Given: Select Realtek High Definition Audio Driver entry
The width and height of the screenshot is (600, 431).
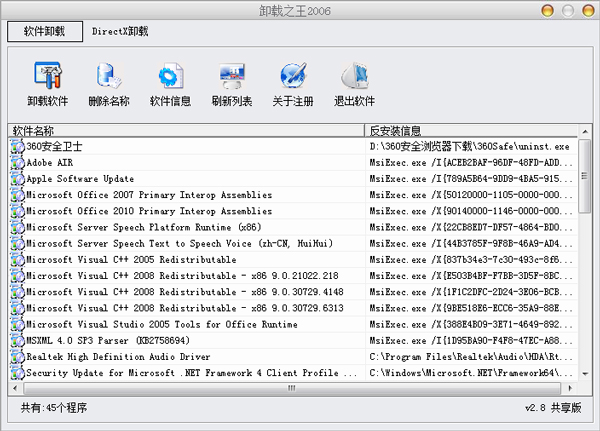Looking at the screenshot, I should [118, 357].
